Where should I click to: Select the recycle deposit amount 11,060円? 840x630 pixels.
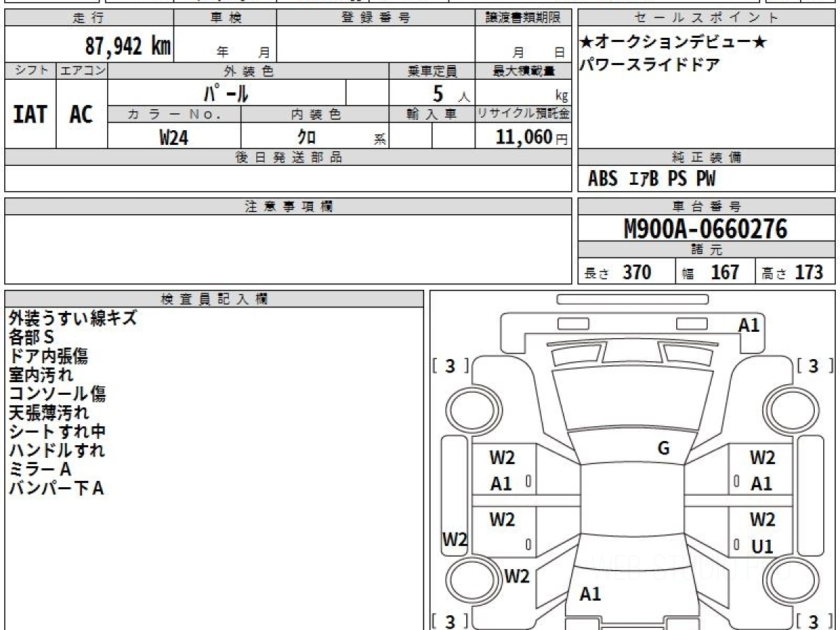point(532,137)
